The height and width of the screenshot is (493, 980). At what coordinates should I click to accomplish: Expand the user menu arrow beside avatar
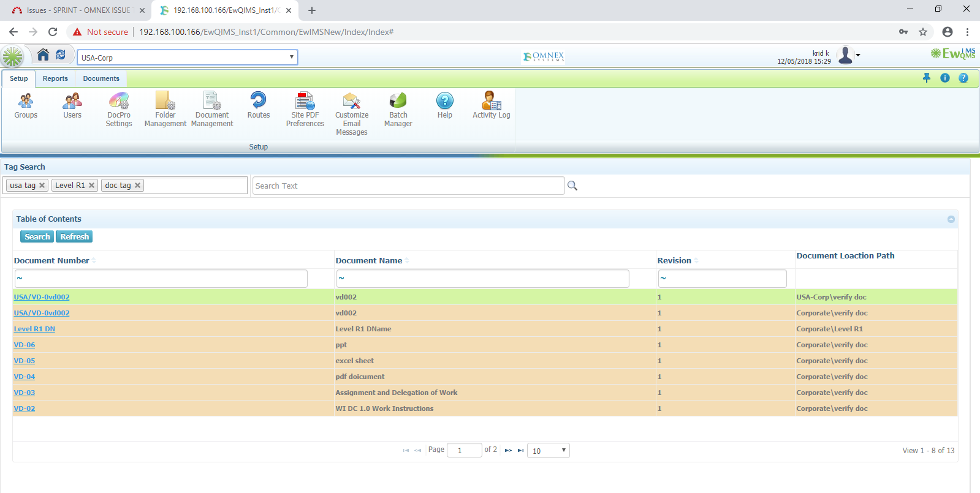click(858, 55)
